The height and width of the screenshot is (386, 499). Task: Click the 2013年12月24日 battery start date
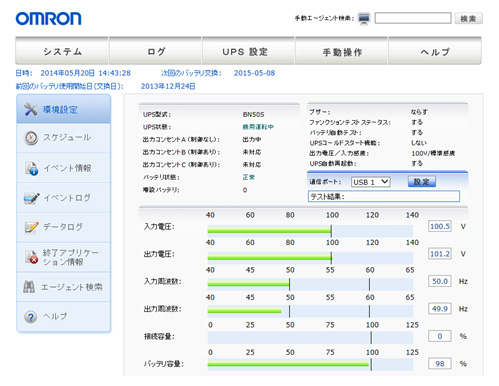(x=168, y=86)
